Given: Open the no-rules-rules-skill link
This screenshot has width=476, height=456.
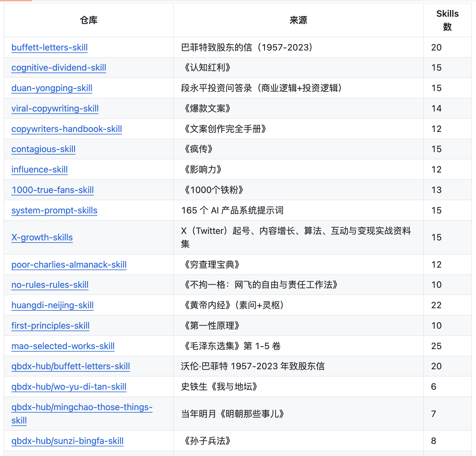Looking at the screenshot, I should point(50,285).
